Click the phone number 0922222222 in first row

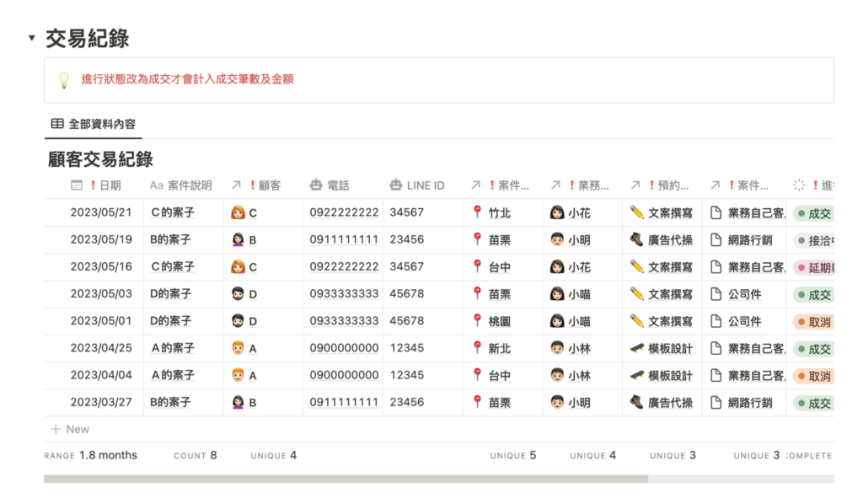tap(344, 213)
